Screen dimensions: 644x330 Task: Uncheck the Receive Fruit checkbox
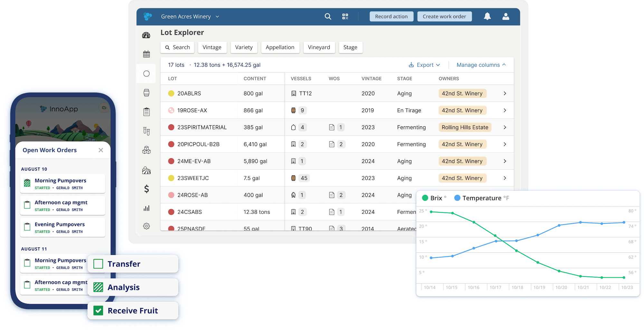pos(98,311)
